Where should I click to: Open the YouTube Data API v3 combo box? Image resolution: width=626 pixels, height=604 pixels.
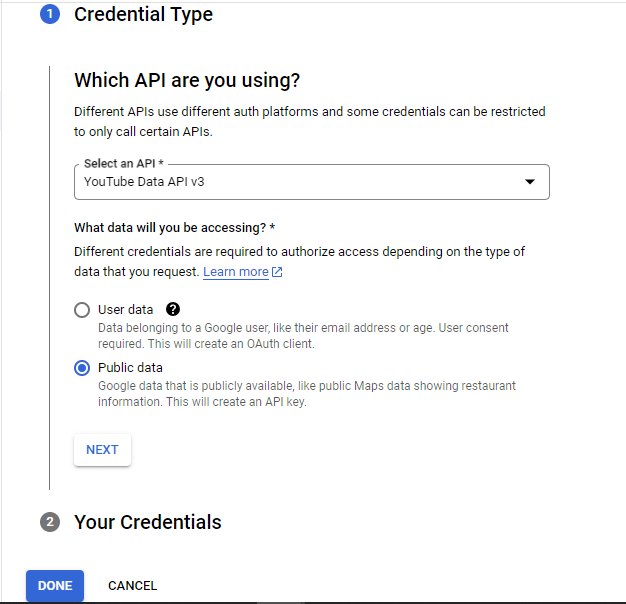point(300,182)
